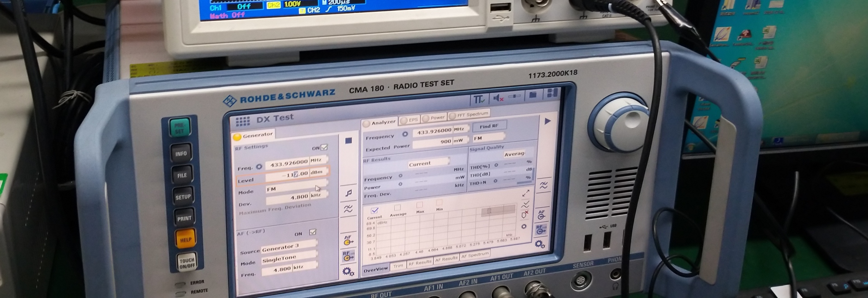The width and height of the screenshot is (868, 298).
Task: Click the Signal Quality panel scrollbar
Action: (x=533, y=173)
